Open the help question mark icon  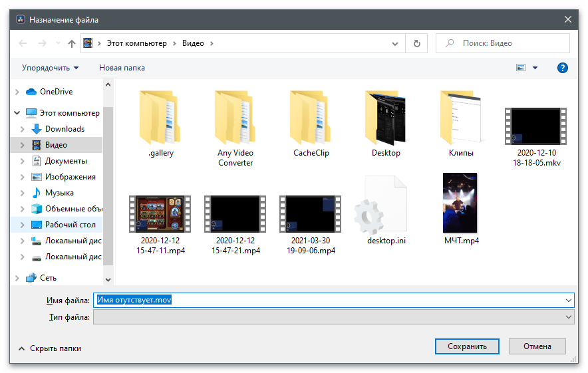pos(562,68)
